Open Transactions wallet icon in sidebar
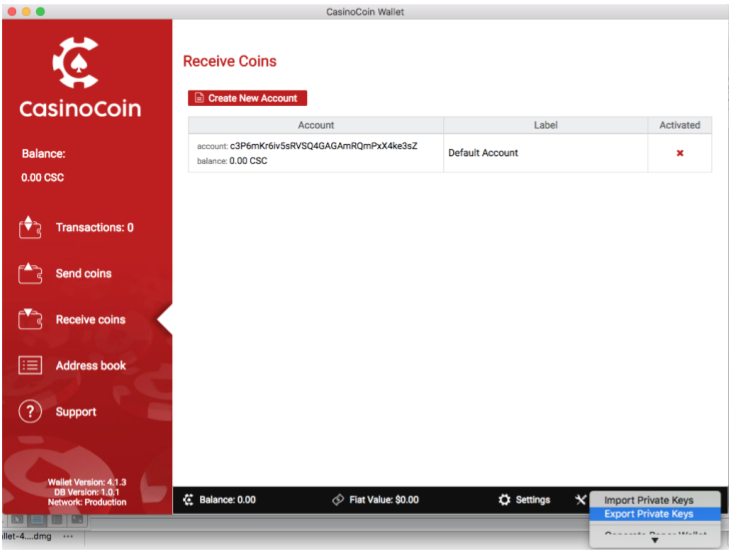Viewport: 733px width, 553px height. 30,227
